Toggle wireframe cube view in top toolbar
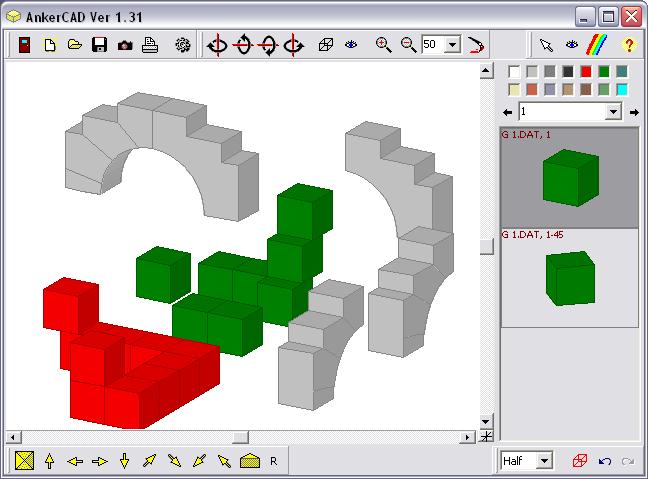The width and height of the screenshot is (648, 479). click(326, 45)
